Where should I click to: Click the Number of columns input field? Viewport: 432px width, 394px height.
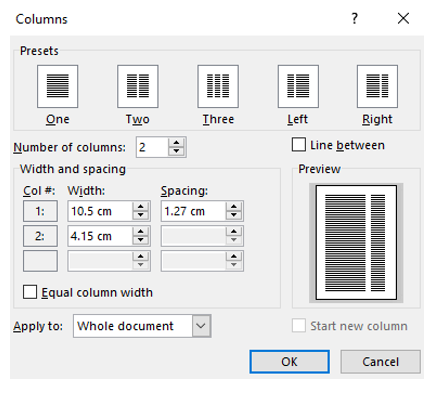pyautogui.click(x=152, y=147)
